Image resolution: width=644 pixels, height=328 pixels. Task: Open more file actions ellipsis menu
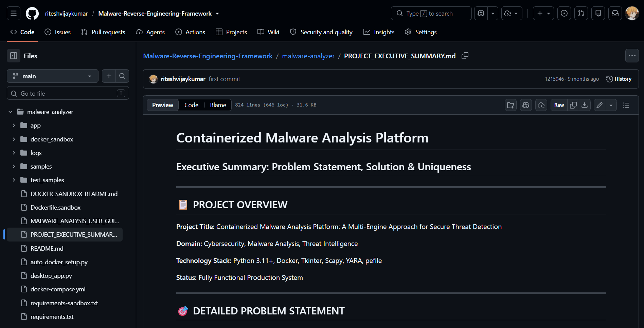point(632,56)
